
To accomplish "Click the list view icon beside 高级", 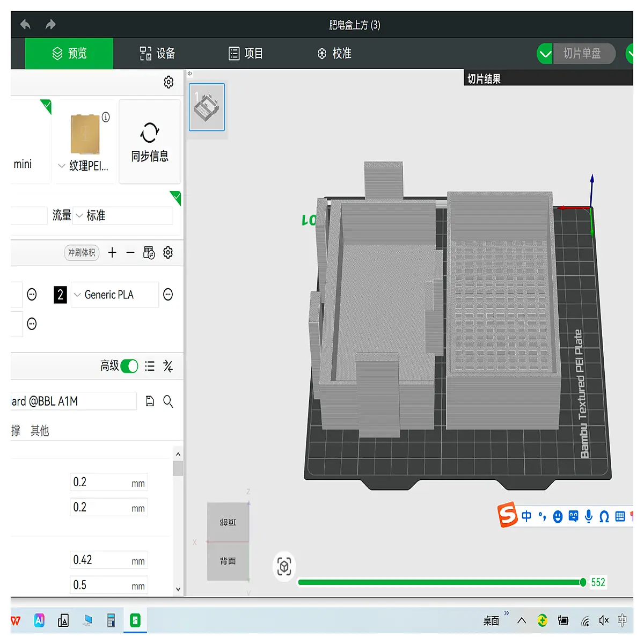I will pos(150,366).
